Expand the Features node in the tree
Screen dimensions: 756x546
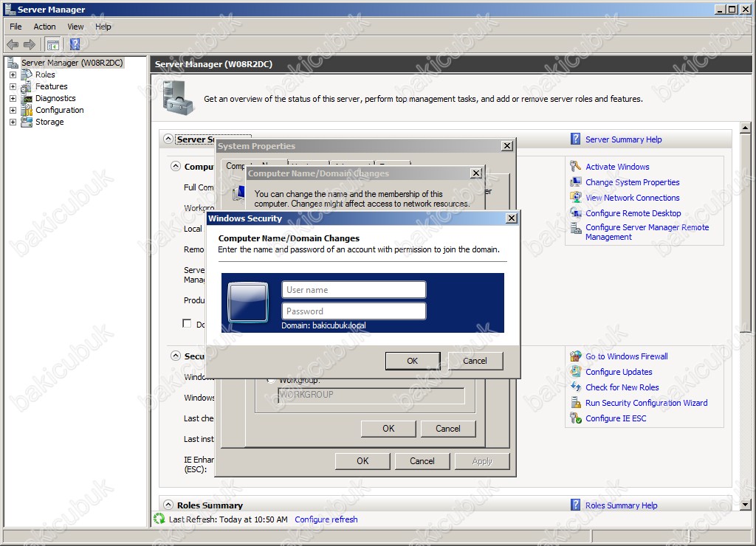point(13,87)
